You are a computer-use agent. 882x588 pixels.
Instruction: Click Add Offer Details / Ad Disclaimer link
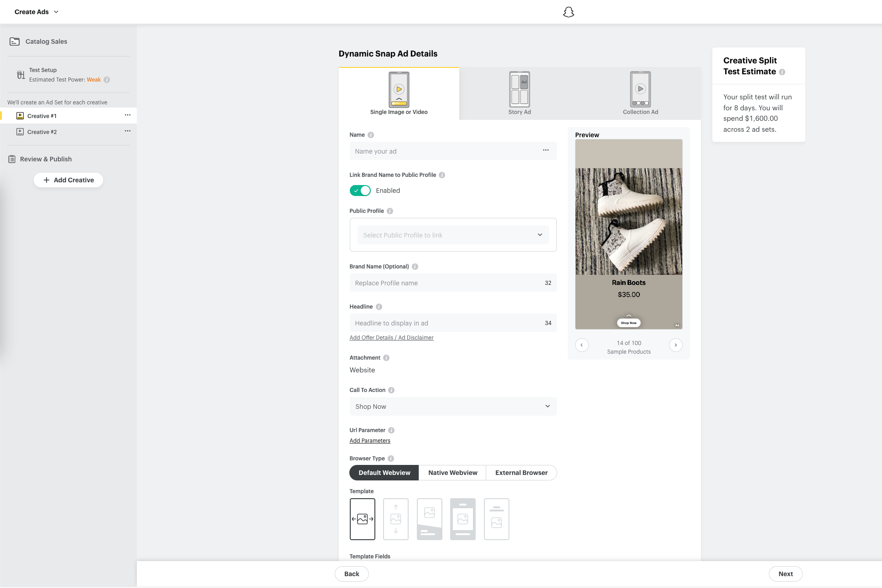(391, 338)
